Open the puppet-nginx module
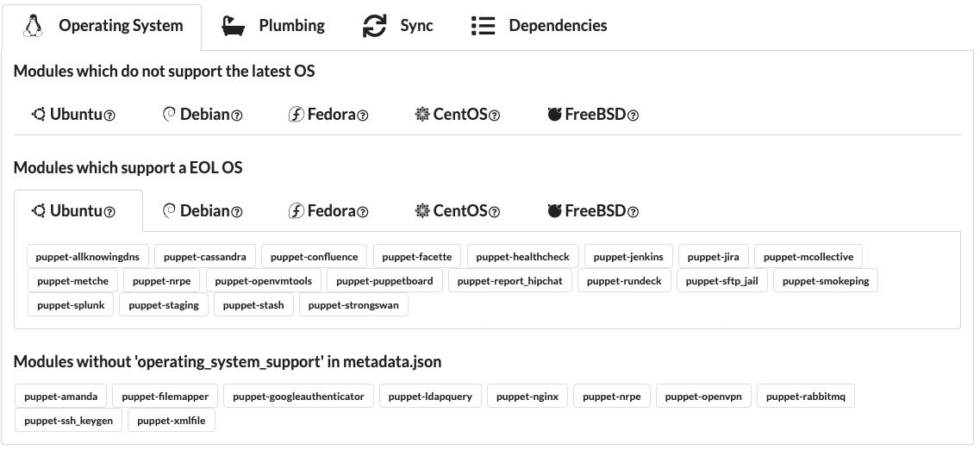Screen dimensions: 980x450 [527, 397]
